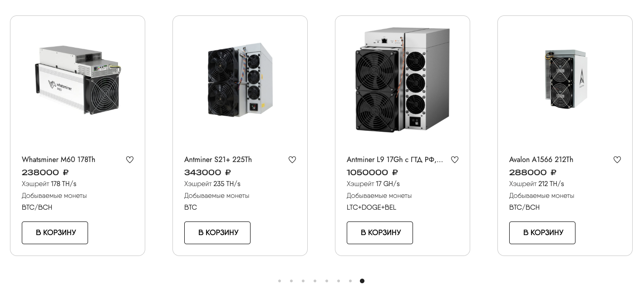Open the Whatsminer M60 product image
Screen dimensions: 644x300
78,80
